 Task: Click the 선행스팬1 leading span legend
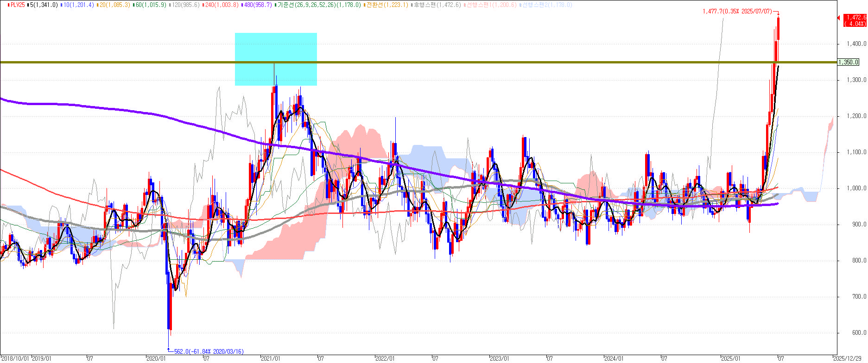(492, 5)
